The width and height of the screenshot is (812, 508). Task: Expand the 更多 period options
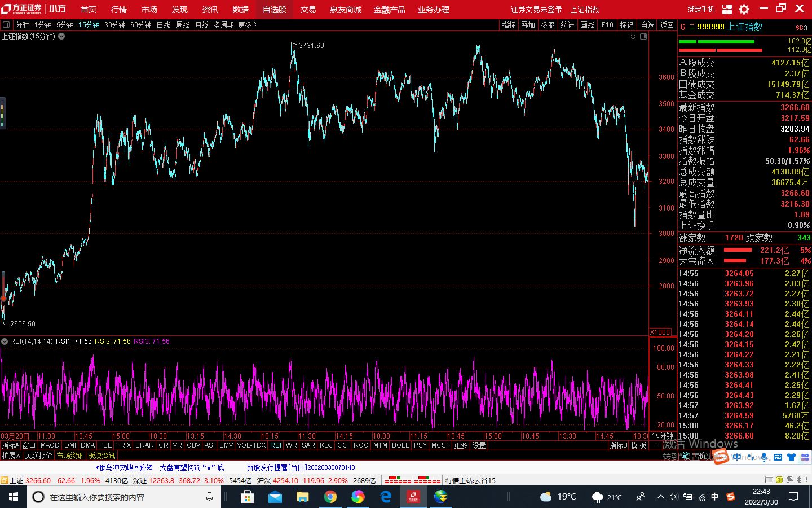pos(247,25)
